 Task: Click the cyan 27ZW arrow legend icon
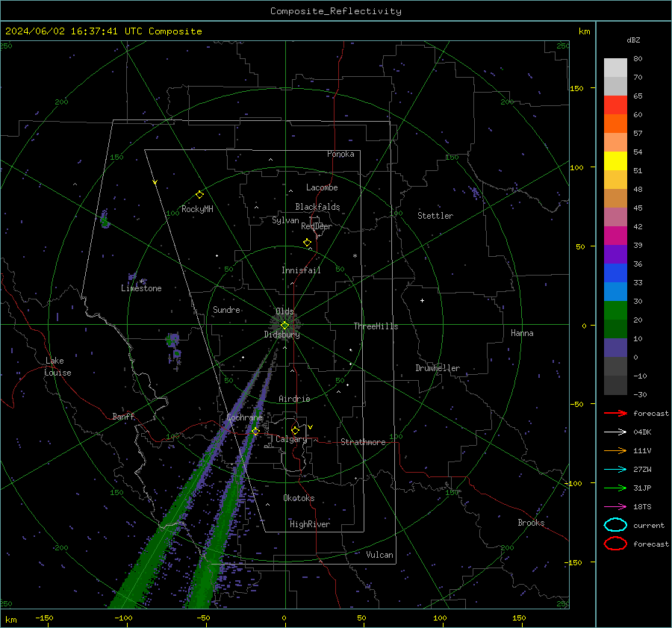click(x=615, y=469)
